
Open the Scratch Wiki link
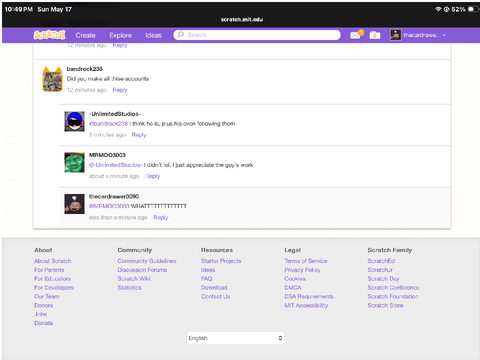click(x=134, y=279)
